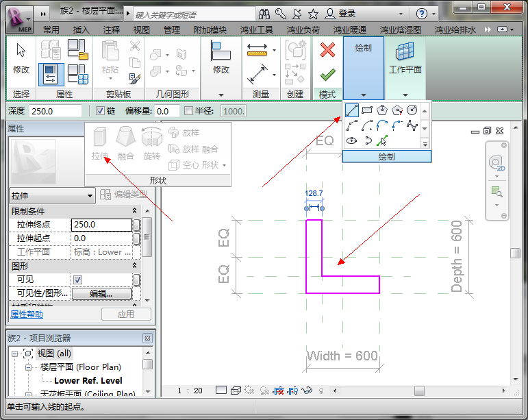Click the Temporary Hide/Isolate glasses icon
528x420 pixels.
pos(307,391)
